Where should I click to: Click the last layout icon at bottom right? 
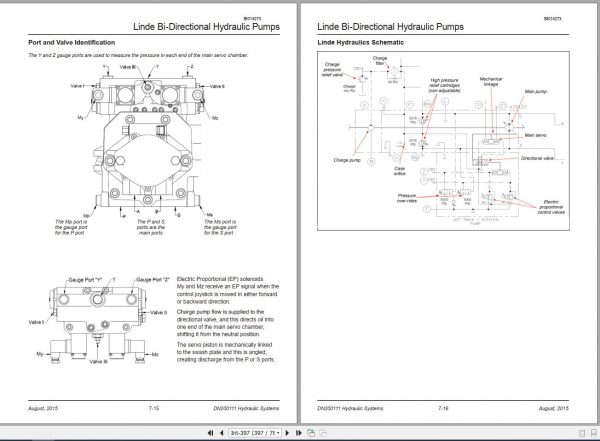tap(594, 433)
